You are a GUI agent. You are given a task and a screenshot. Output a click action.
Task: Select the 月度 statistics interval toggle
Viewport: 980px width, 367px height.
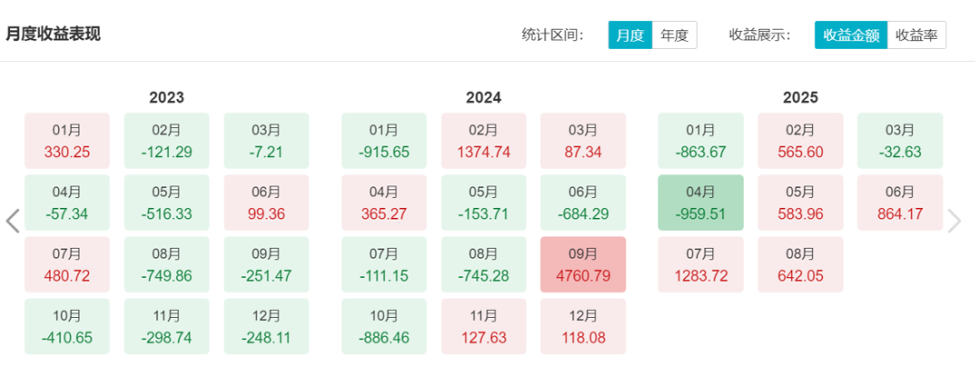[x=630, y=35]
